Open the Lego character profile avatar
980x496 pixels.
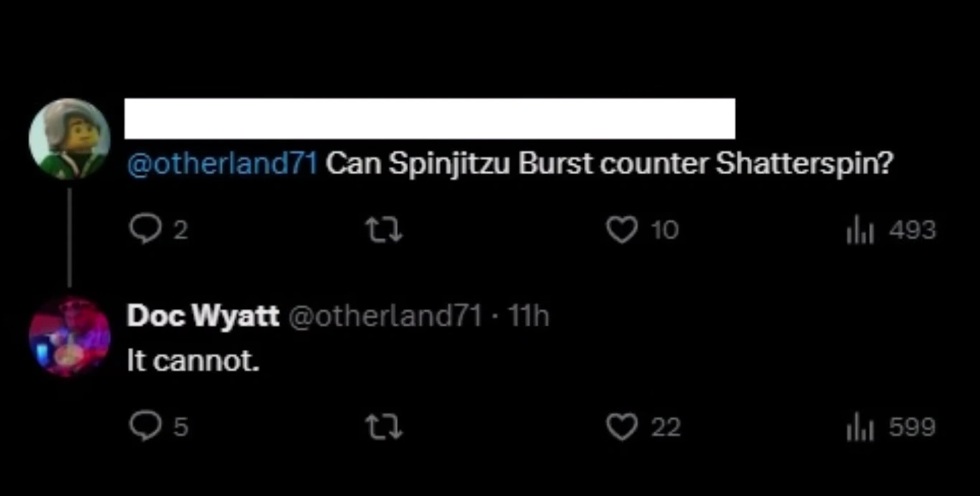70,138
